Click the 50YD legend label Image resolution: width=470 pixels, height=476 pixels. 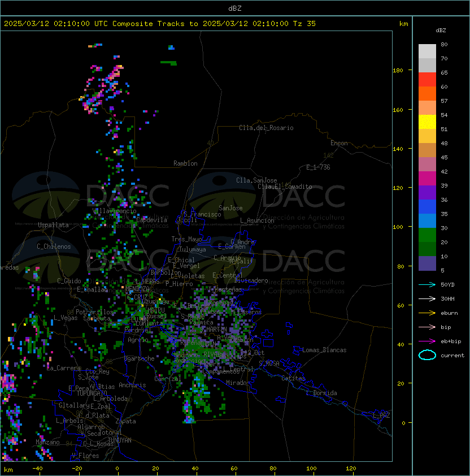(447, 284)
